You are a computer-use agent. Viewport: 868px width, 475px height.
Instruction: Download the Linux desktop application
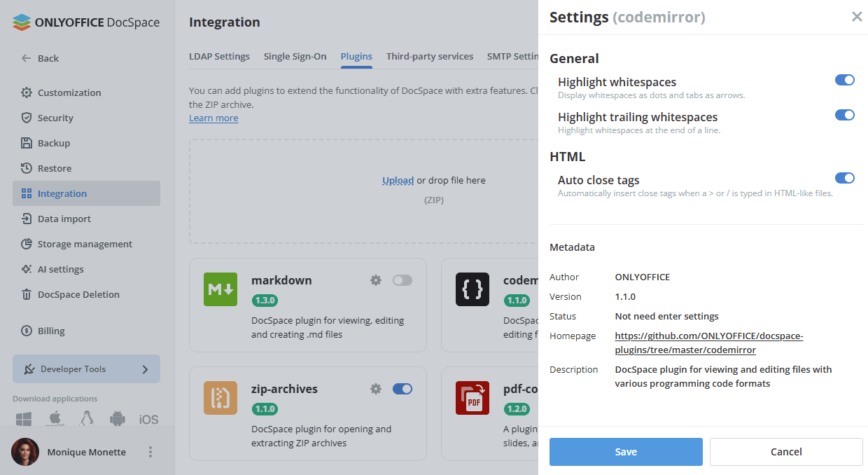point(87,419)
